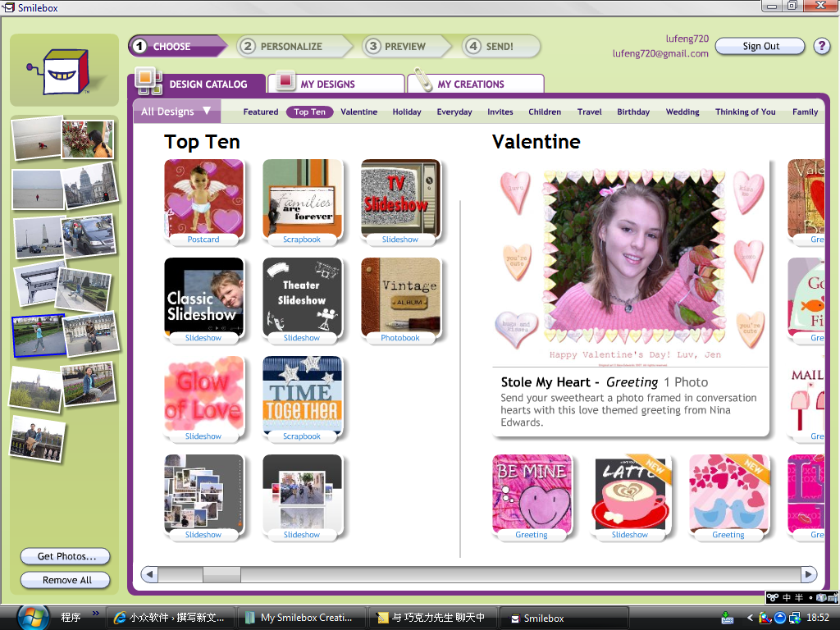Click the catalog scrollbar left arrow
This screenshot has height=630, width=840.
tap(149, 574)
